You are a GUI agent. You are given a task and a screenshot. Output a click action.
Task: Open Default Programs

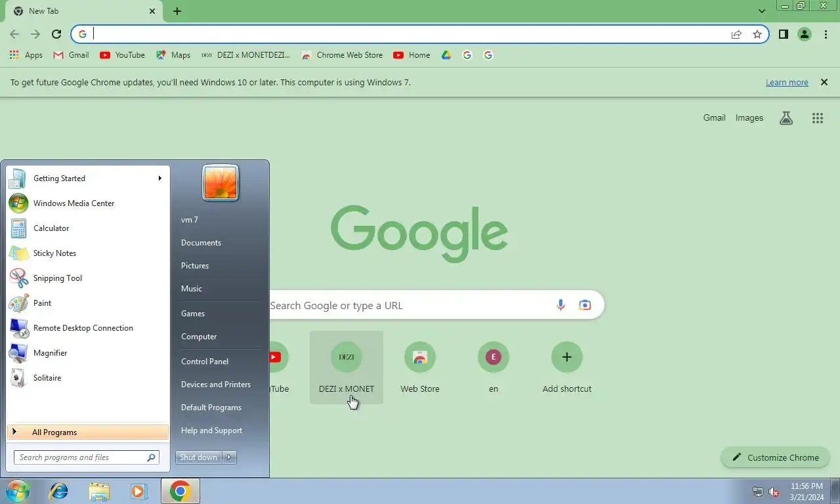[x=211, y=407]
